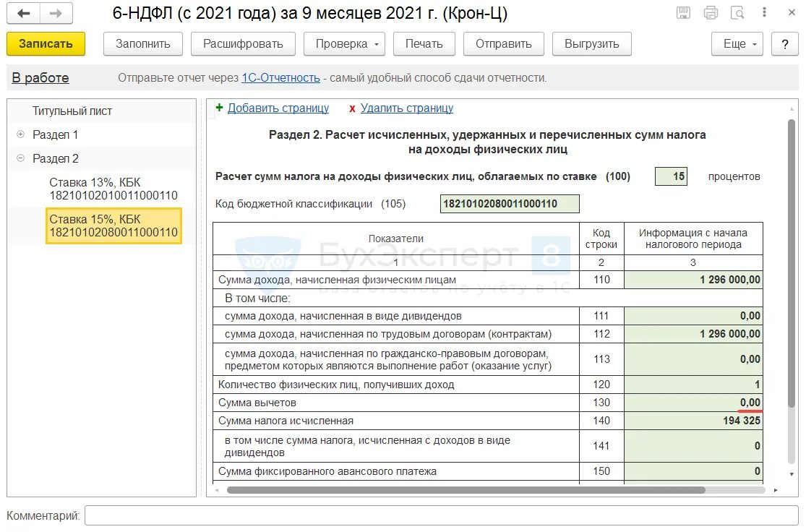Follow the 1С-Отчетность link
Viewport: 806px width, 532px height.
click(x=280, y=77)
